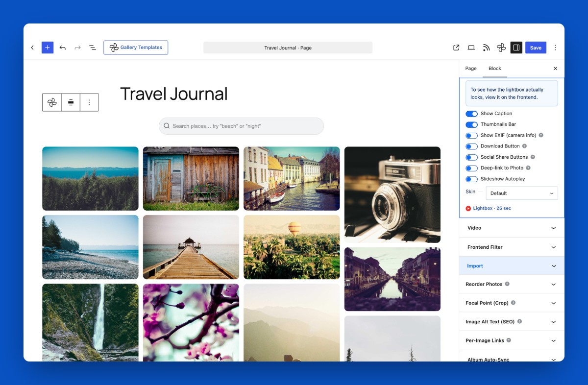Expand the Video section
Image resolution: width=588 pixels, height=385 pixels.
coord(512,228)
